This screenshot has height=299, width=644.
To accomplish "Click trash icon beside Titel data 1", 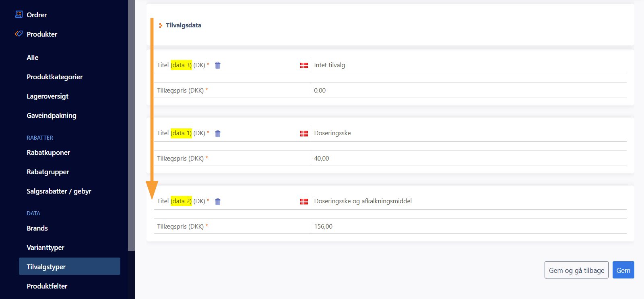I will 218,134.
